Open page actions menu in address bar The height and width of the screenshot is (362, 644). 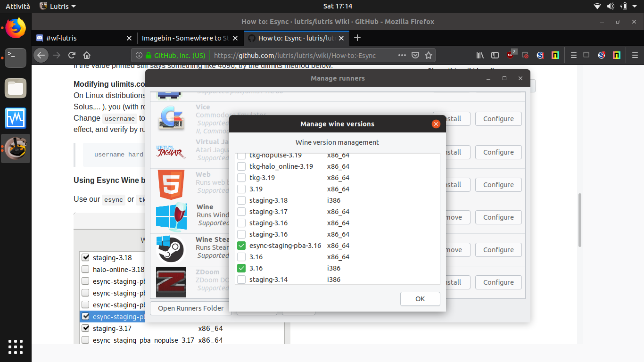tap(402, 55)
